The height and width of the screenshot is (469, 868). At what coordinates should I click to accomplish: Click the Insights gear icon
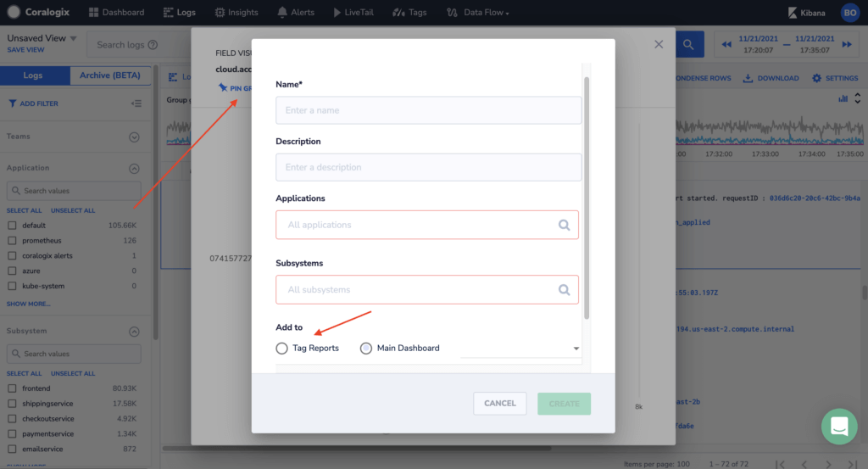[220, 12]
